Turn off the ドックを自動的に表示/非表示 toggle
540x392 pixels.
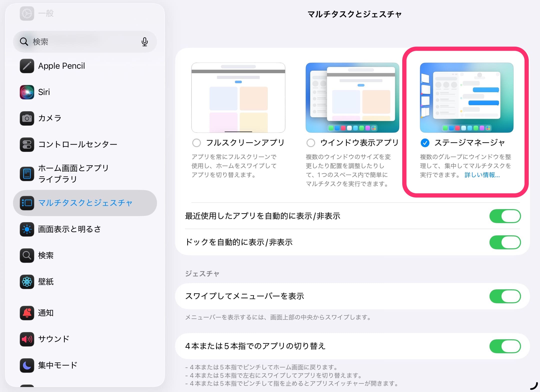pyautogui.click(x=505, y=242)
